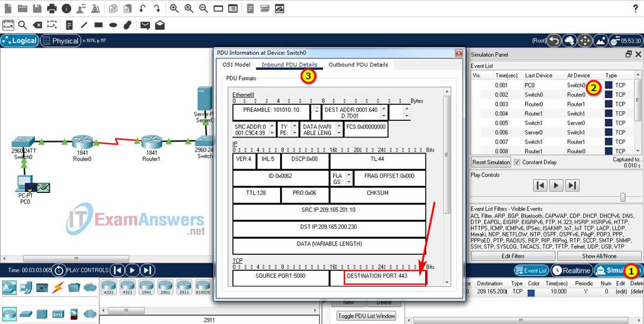
Task: Select Connections lightning bolt category
Action: point(57,287)
